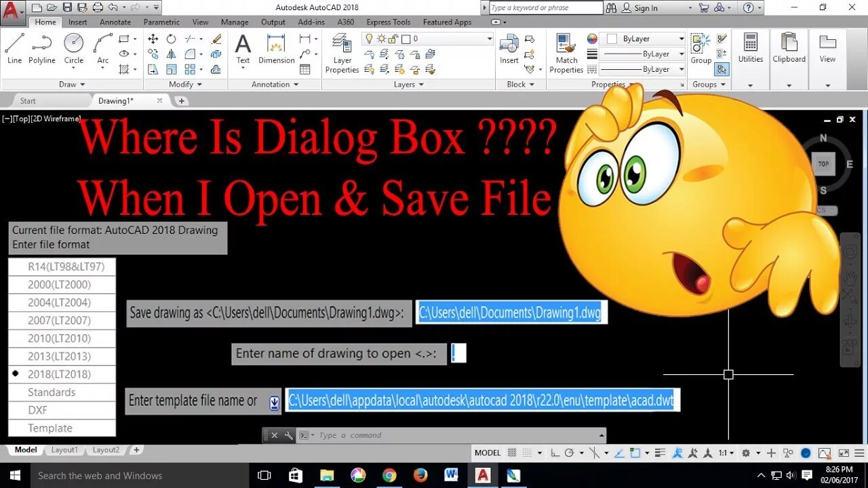Open the Express Tools ribbon tab
Image resolution: width=868 pixels, height=488 pixels.
[x=388, y=22]
